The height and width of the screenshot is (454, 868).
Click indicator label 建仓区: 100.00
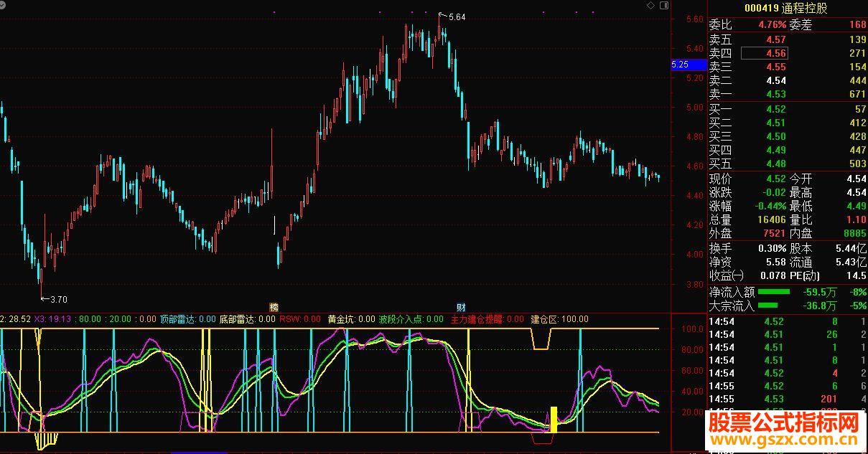coord(559,319)
